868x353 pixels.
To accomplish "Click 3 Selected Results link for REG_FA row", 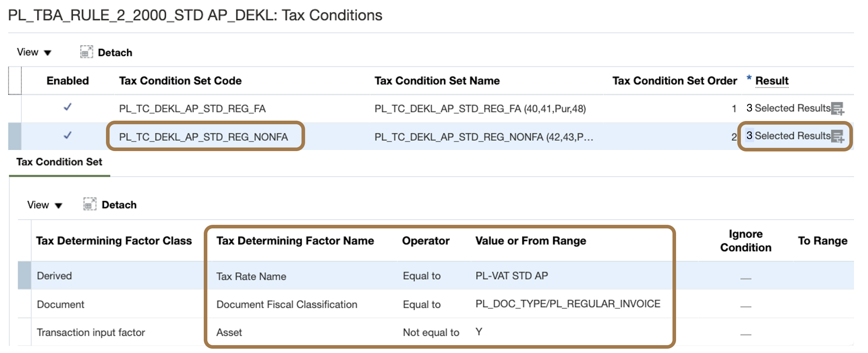I will point(789,108).
